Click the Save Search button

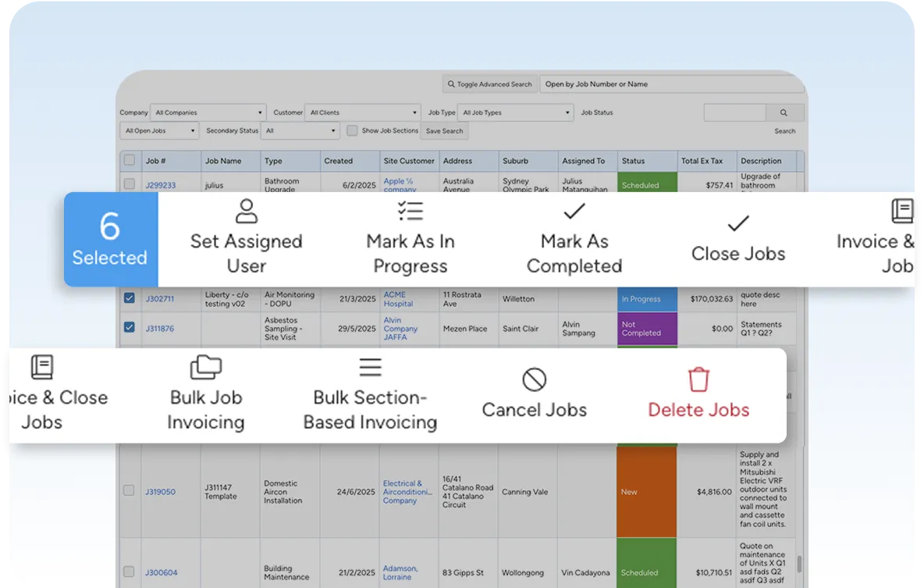click(x=444, y=131)
